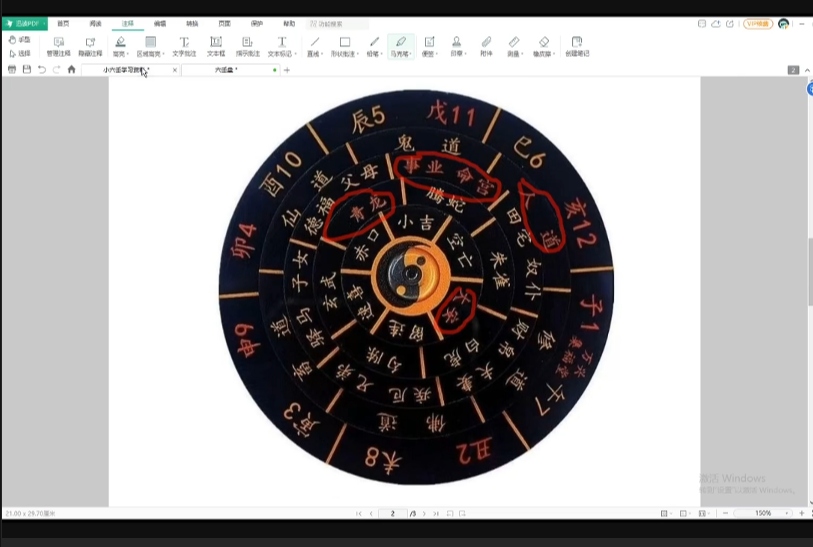
Task: Click the 附件 (attachment) paperclip icon
Action: pos(486,46)
